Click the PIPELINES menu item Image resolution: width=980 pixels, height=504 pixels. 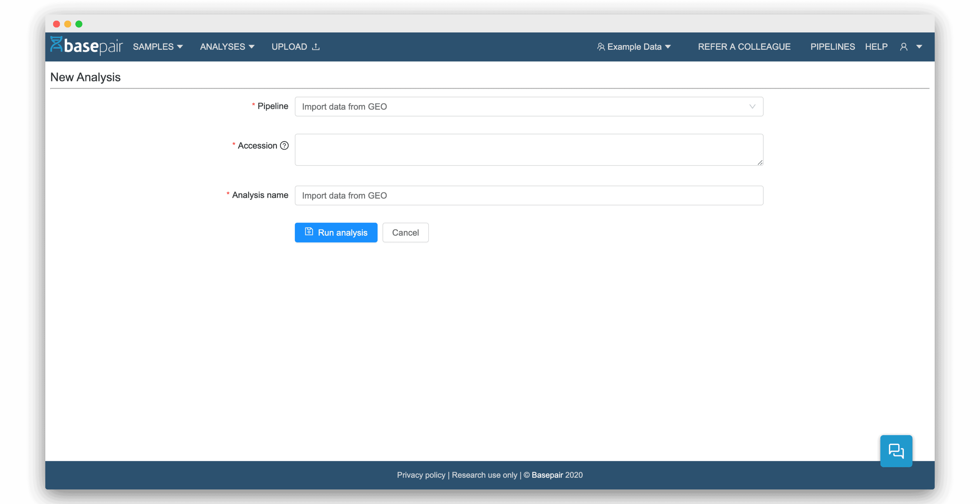click(x=833, y=46)
